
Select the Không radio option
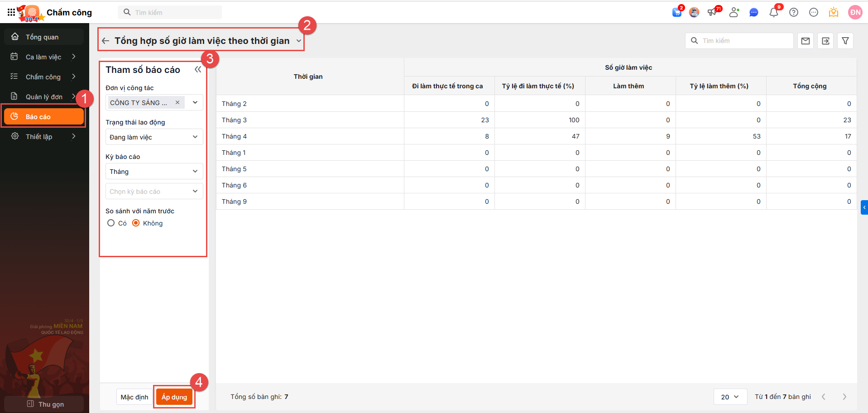tap(136, 223)
